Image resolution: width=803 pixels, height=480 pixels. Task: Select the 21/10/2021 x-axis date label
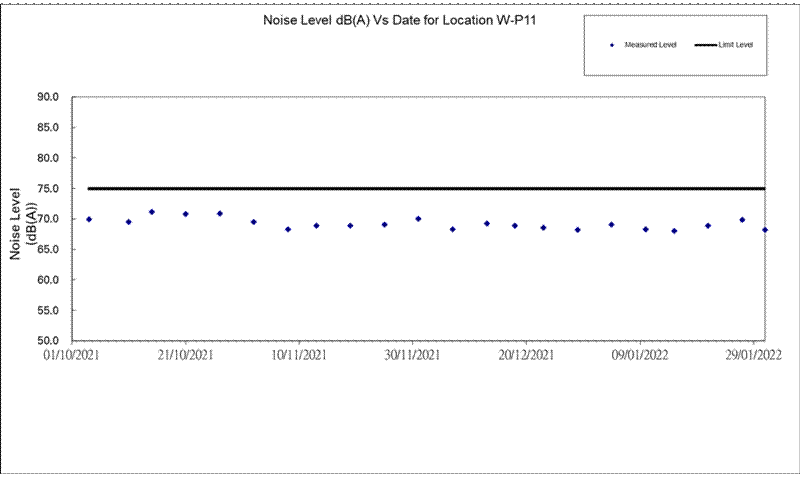pos(186,355)
